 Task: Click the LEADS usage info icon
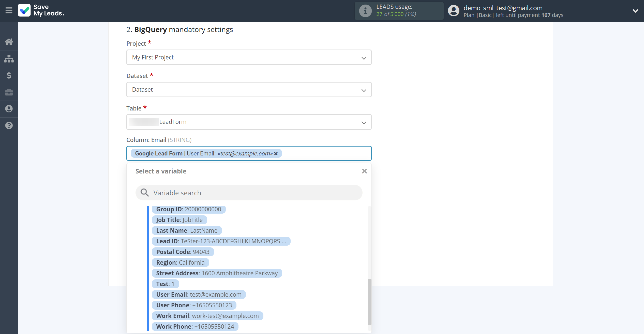coord(365,11)
